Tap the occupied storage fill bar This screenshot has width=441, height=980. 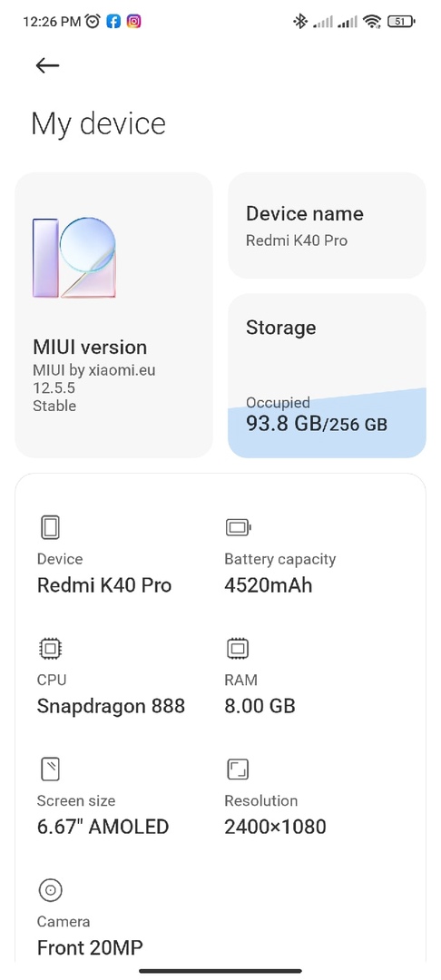tap(327, 424)
